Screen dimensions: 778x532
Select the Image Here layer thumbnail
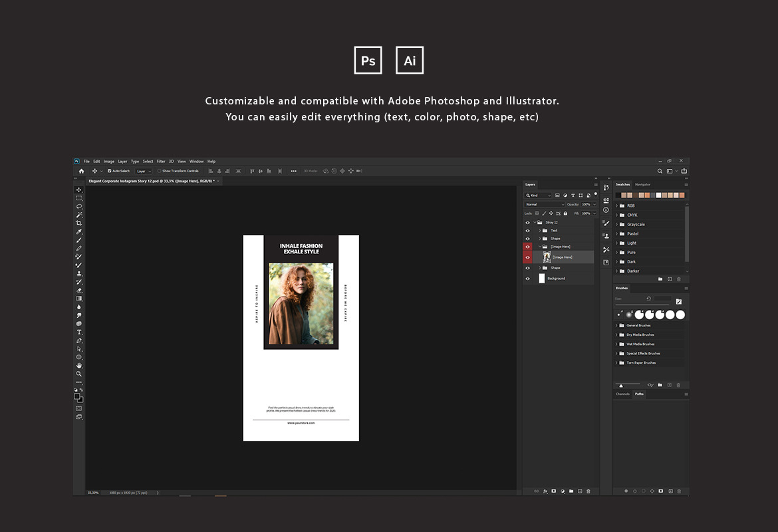(x=547, y=257)
